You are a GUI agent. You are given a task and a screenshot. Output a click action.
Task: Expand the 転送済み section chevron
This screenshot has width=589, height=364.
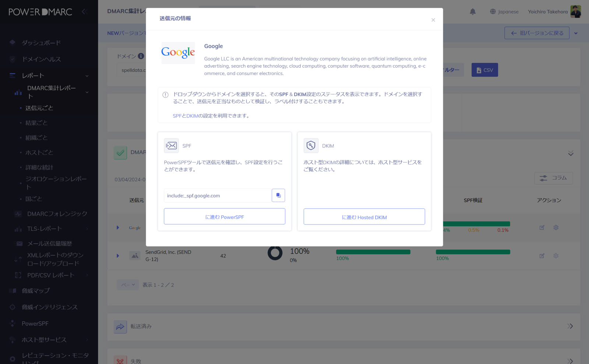pyautogui.click(x=570, y=326)
